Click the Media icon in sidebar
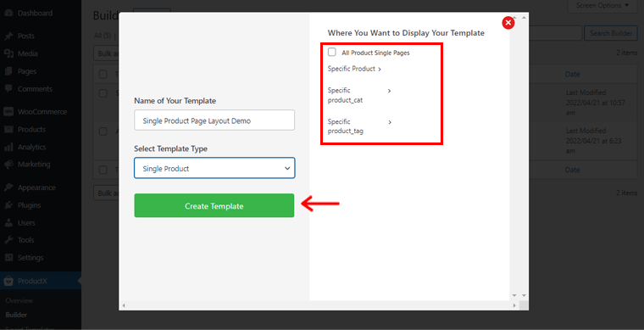 click(x=8, y=53)
